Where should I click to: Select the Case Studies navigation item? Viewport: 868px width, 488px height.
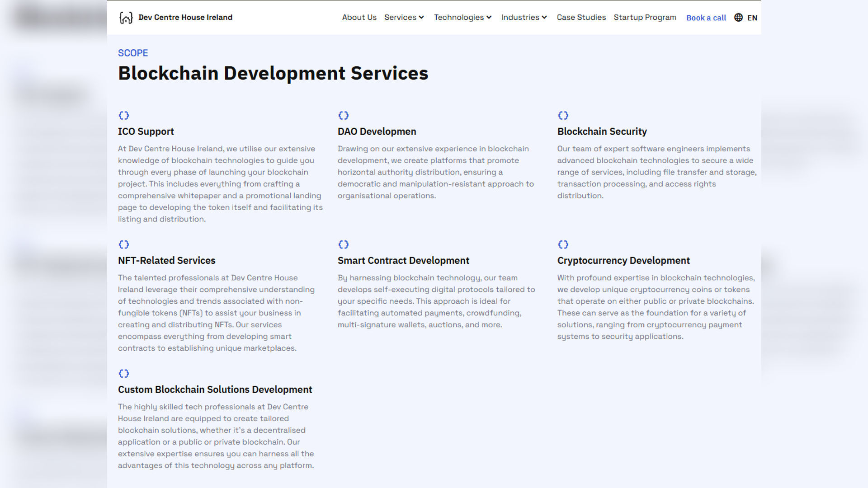point(581,17)
